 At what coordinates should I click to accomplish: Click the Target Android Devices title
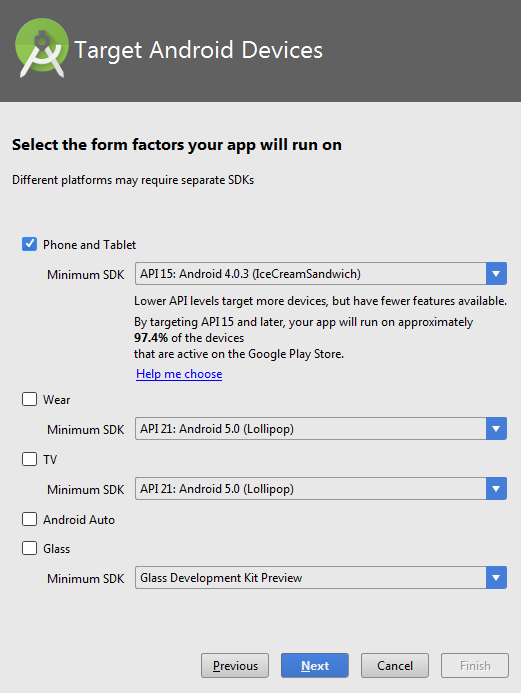(198, 50)
